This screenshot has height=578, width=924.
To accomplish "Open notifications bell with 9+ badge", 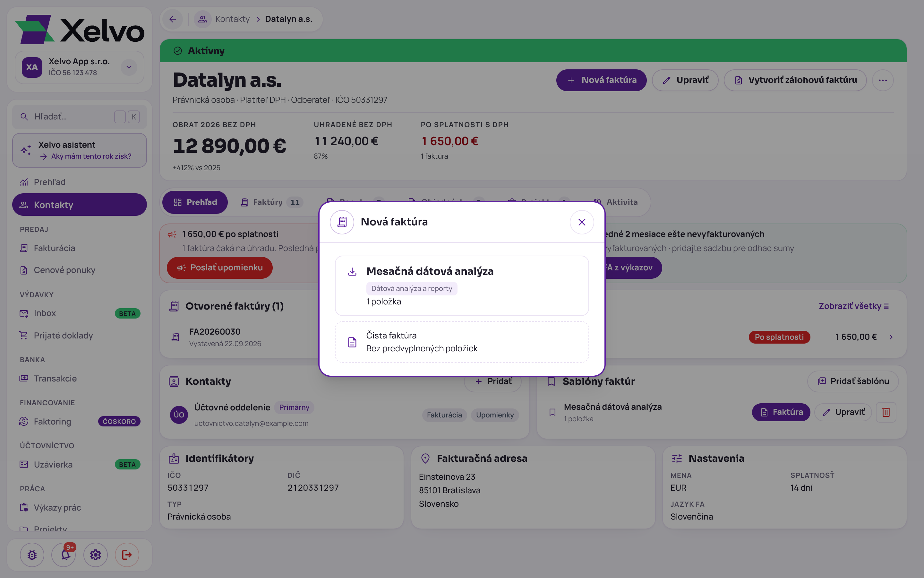I will pyautogui.click(x=64, y=555).
